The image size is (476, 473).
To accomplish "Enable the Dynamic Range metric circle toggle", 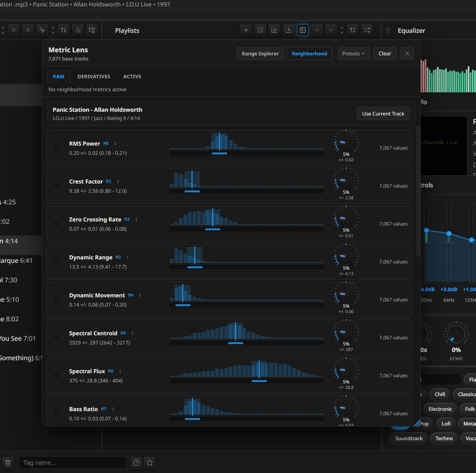I will pos(56,261).
